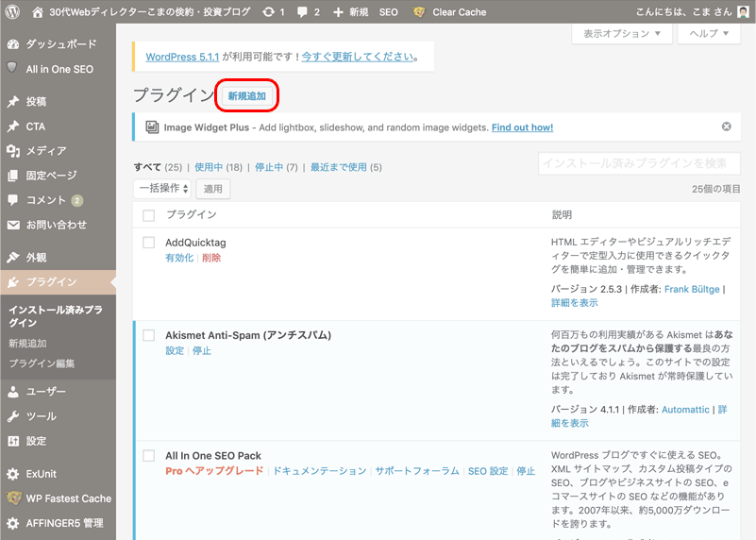Click 固定ページ pages icon in sidebar
The image size is (756, 540).
pyautogui.click(x=13, y=176)
